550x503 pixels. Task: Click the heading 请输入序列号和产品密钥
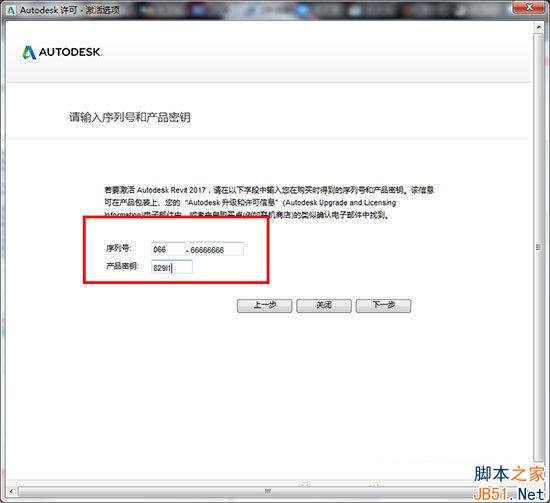click(130, 117)
